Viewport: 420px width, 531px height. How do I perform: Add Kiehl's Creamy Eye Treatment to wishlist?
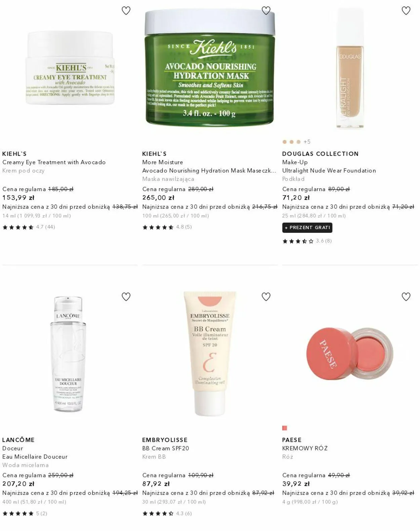(126, 11)
